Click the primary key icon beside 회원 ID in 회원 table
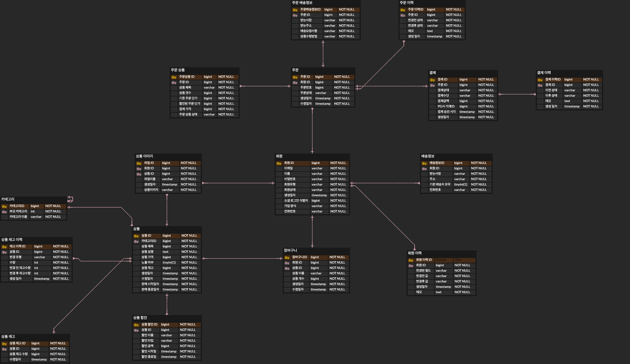630x364 pixels. [279, 163]
